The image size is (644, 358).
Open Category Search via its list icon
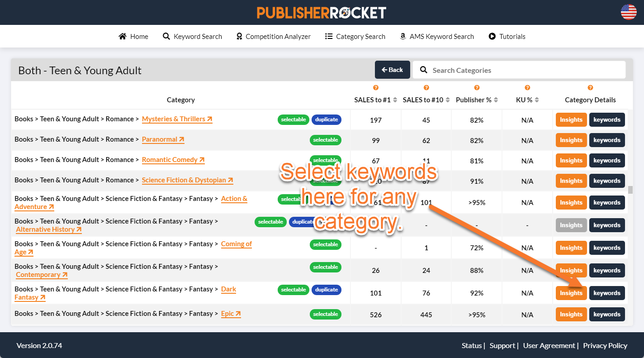[329, 36]
